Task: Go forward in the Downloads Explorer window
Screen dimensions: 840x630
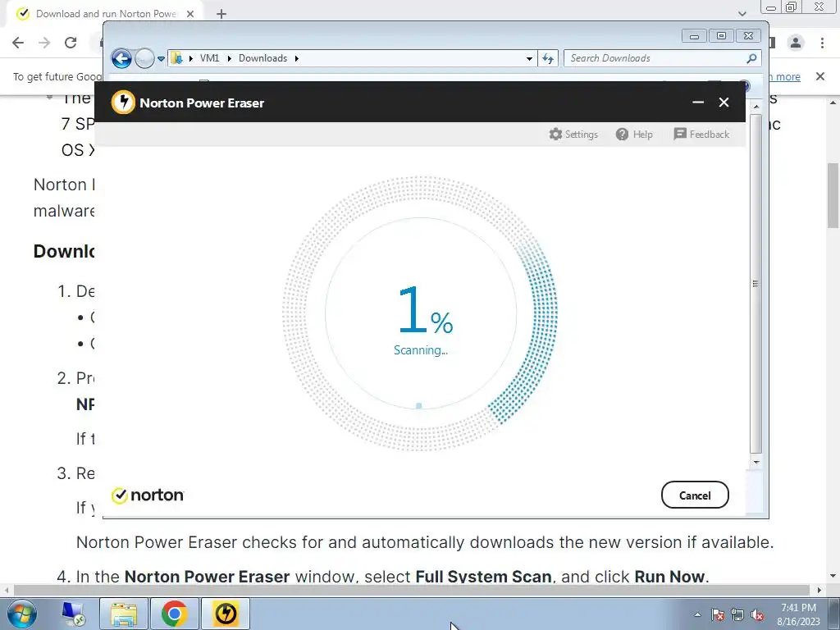Action: click(x=144, y=58)
